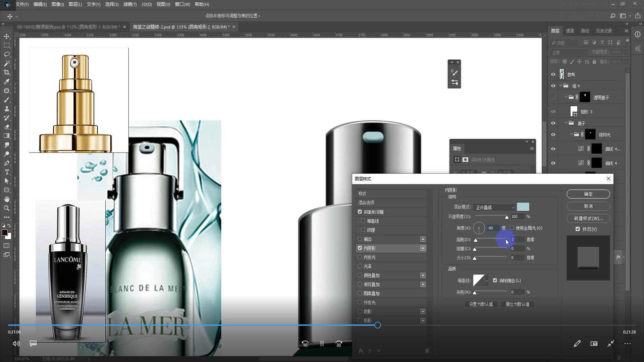Select the Eyedropper tool
644x362 pixels.
coord(6,81)
